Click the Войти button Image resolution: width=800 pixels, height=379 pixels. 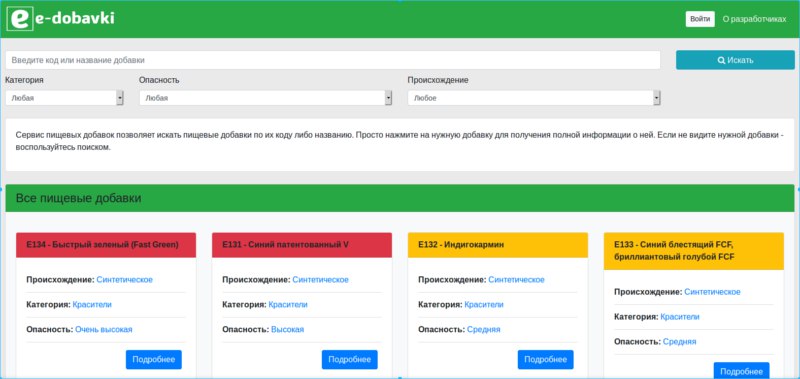click(x=699, y=19)
